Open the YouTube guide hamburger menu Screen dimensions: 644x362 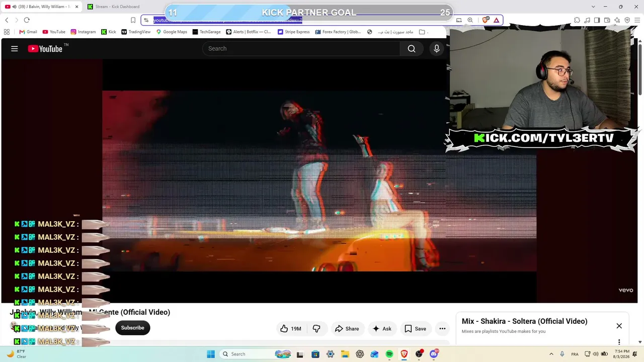click(x=15, y=49)
